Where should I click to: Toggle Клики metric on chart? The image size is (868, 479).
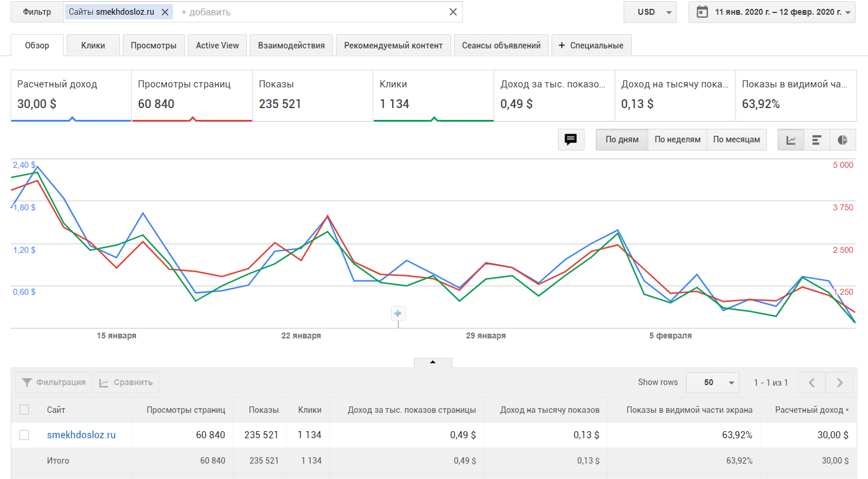(x=433, y=95)
